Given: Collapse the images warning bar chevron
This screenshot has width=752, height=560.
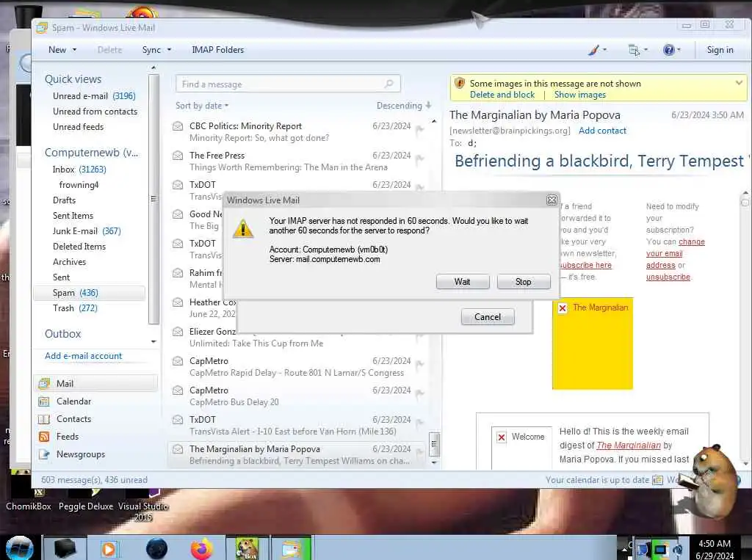Looking at the screenshot, I should (739, 83).
